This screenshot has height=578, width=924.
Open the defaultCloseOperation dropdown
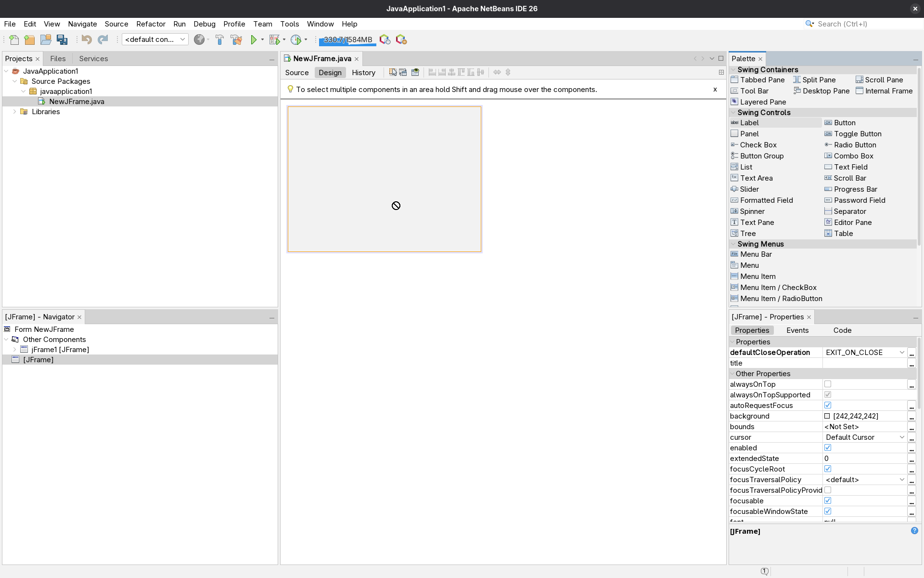pyautogui.click(x=902, y=352)
